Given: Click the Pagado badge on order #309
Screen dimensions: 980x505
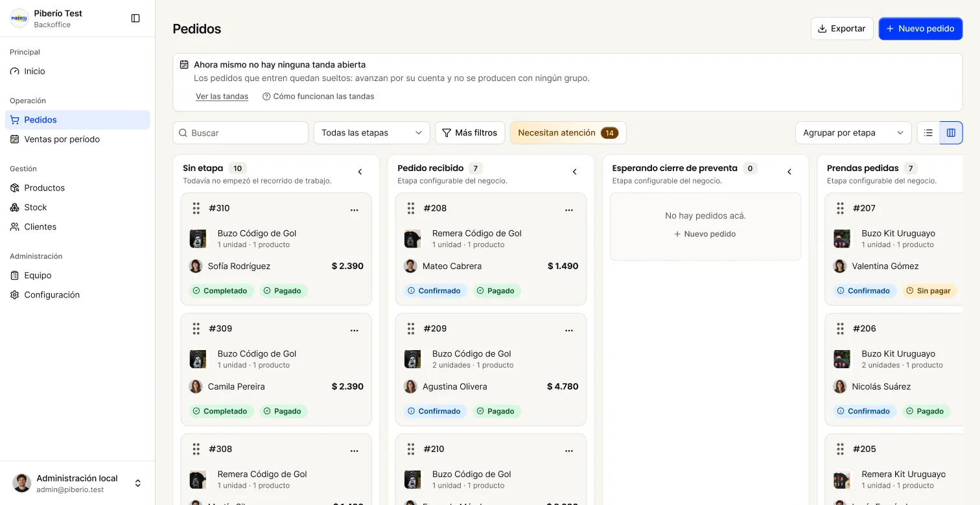Looking at the screenshot, I should (283, 412).
